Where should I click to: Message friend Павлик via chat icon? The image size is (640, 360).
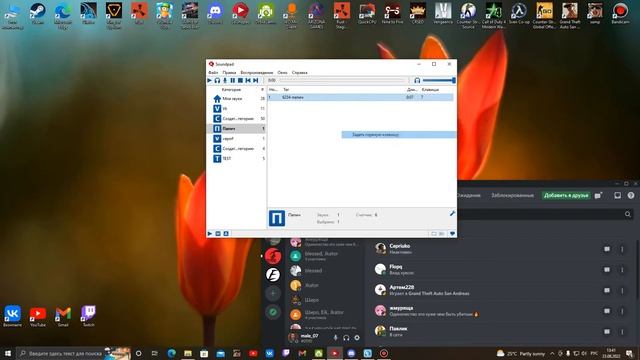607,331
